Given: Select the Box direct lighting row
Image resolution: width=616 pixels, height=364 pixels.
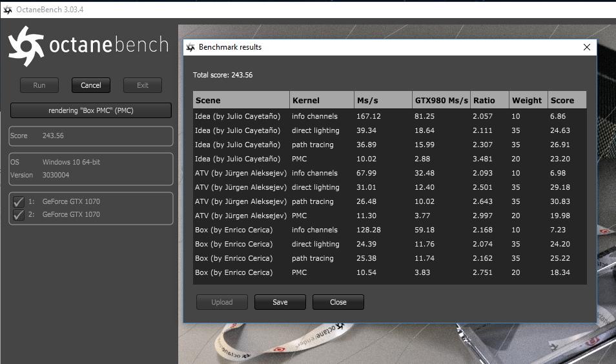Looking at the screenshot, I should click(390, 244).
